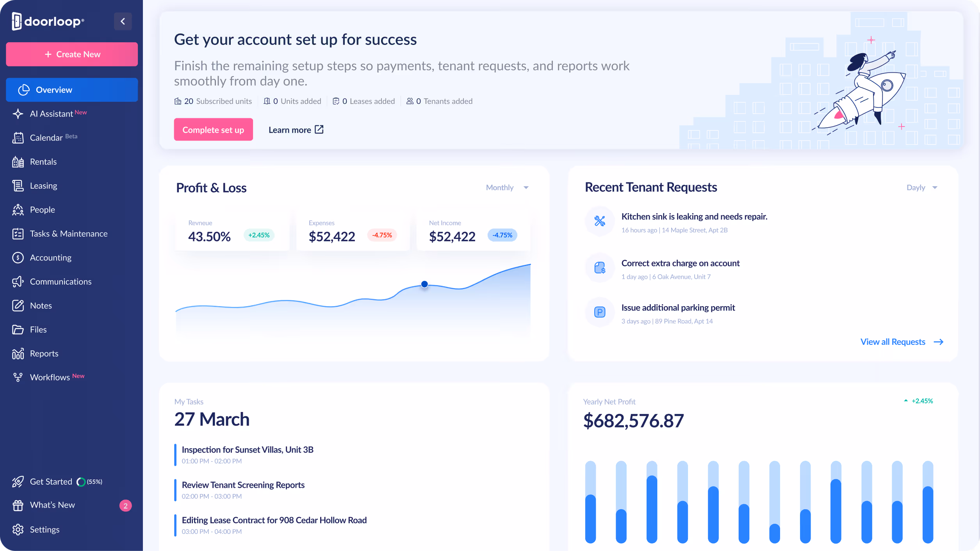
Task: Open the Calendar icon in sidebar
Action: coord(18,137)
